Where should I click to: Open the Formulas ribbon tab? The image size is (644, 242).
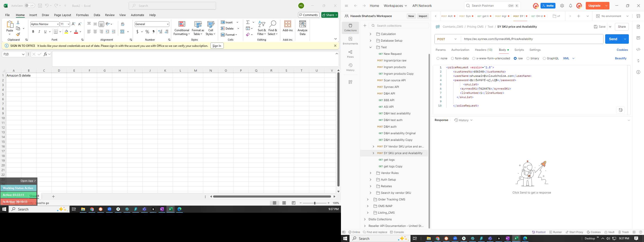(82, 15)
